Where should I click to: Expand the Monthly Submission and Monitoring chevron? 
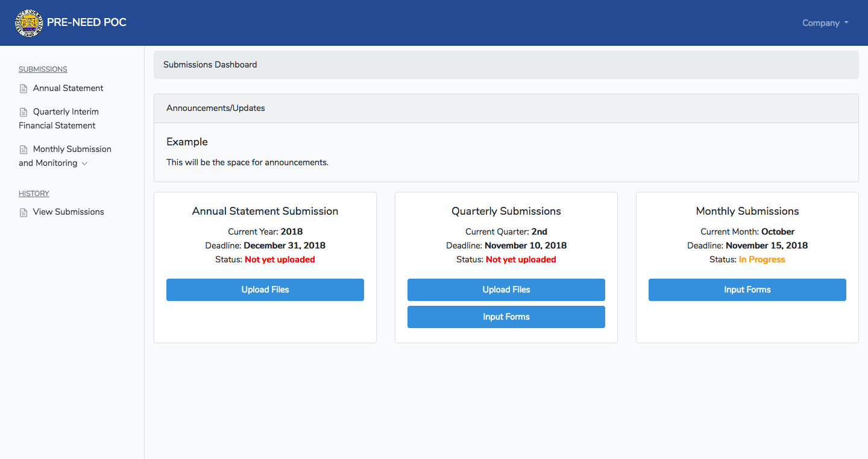point(84,163)
